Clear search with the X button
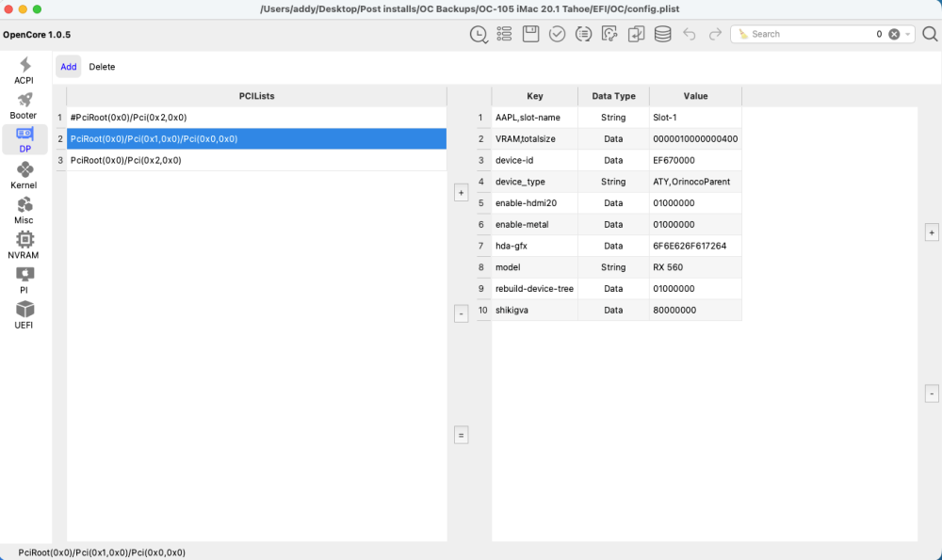Viewport: 942px width, 560px height. [894, 34]
